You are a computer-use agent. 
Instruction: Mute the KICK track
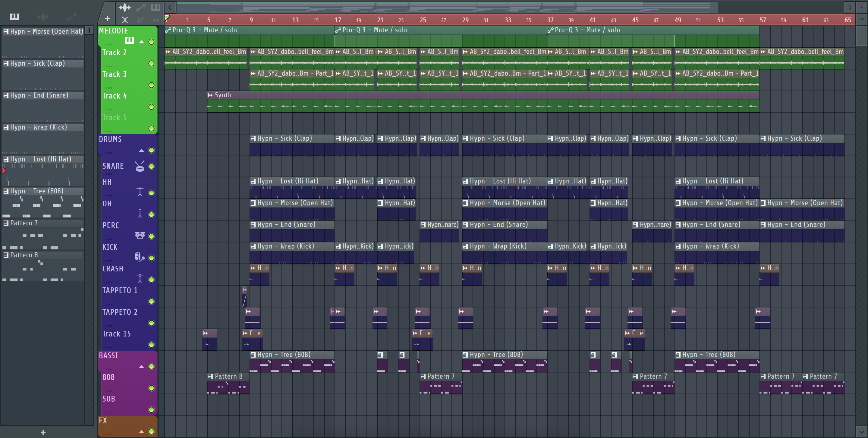[x=152, y=258]
